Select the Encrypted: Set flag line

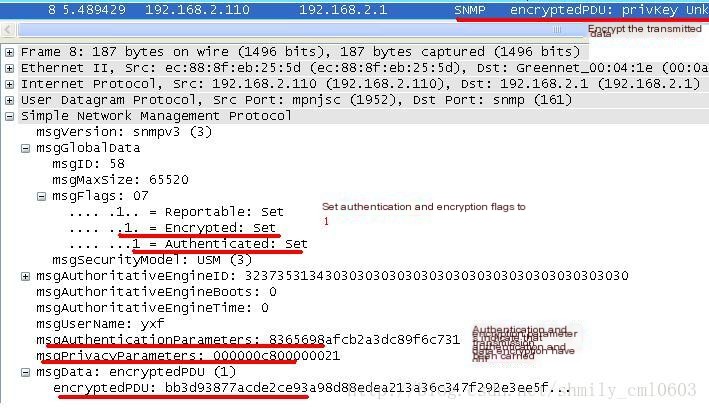point(172,228)
